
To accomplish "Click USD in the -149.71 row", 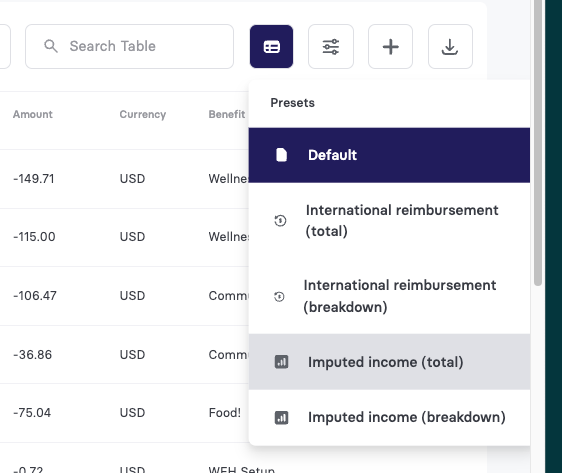I will tap(132, 178).
